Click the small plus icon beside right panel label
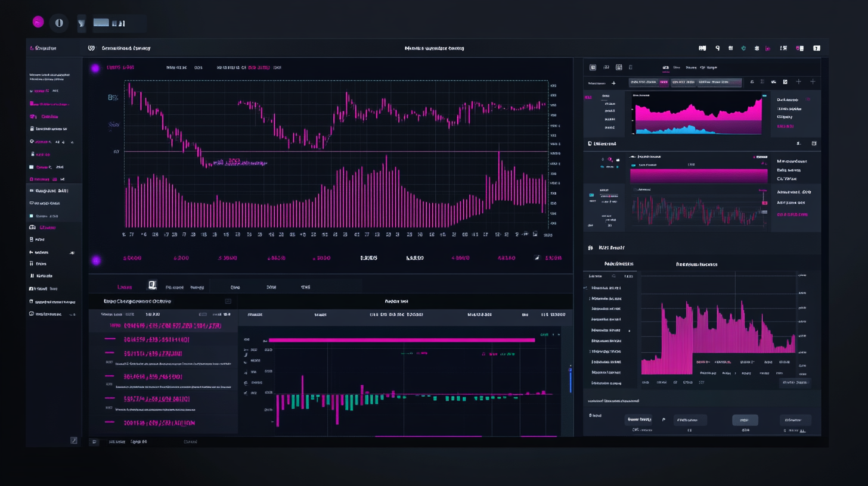The height and width of the screenshot is (486, 868). [x=613, y=83]
